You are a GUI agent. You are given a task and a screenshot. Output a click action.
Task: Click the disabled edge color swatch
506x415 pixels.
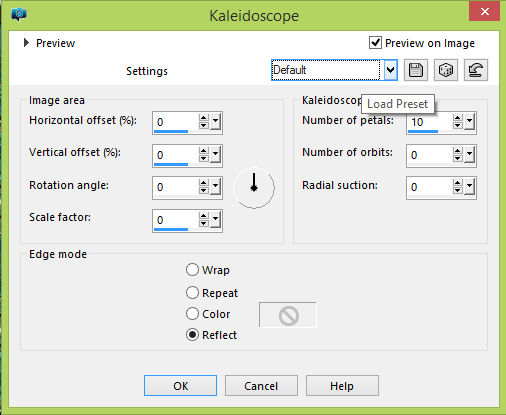288,315
